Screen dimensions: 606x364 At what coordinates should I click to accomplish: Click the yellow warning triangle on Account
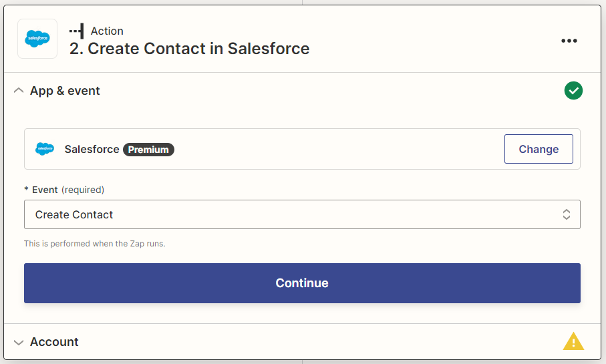(x=573, y=342)
